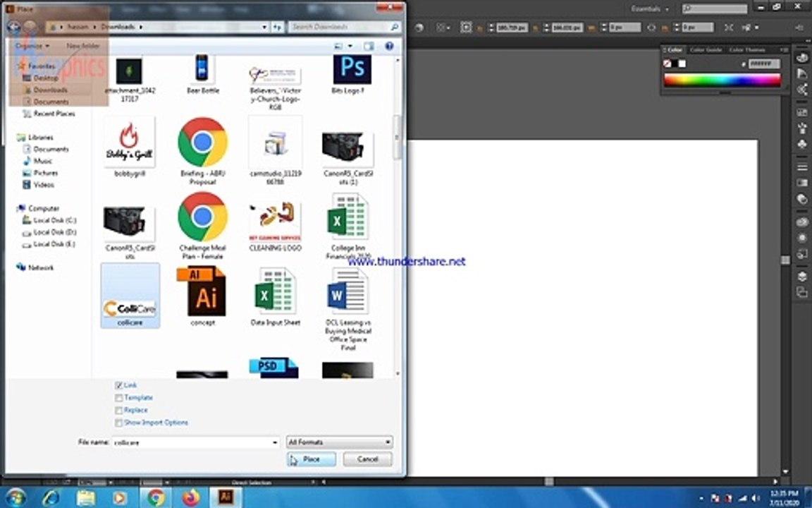This screenshot has height=508, width=812.
Task: Open the Brushes panel dock icon
Action: (x=801, y=128)
